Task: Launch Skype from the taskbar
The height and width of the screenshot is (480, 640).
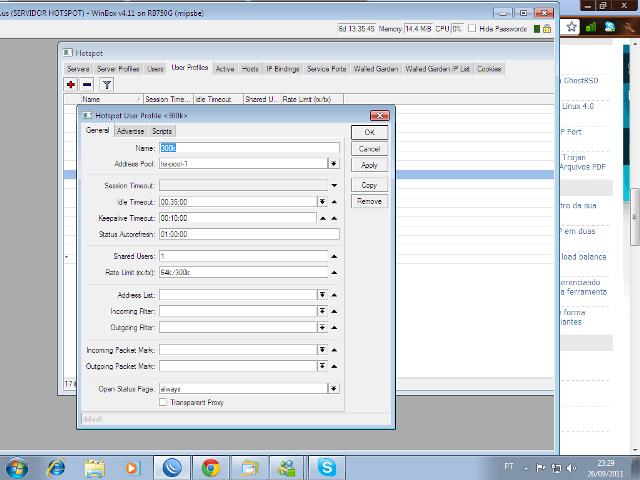Action: 327,467
